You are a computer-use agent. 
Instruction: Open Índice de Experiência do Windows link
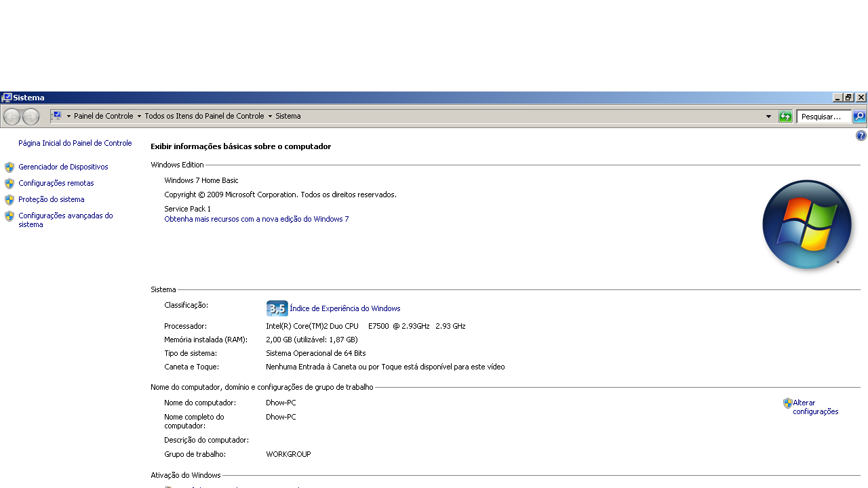(345, 308)
